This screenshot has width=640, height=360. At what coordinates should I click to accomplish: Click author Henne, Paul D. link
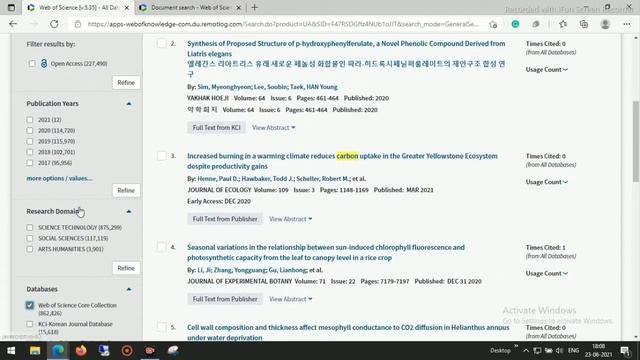218,179
